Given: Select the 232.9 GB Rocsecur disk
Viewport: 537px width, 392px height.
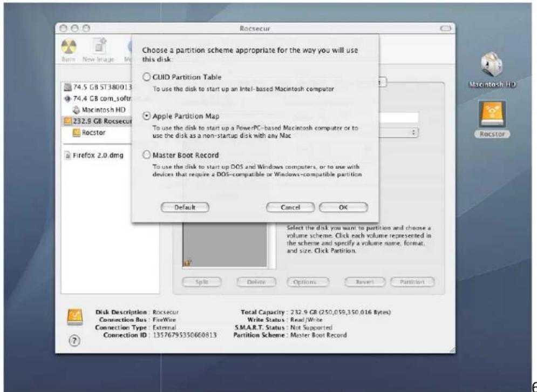Looking at the screenshot, I should (x=97, y=121).
